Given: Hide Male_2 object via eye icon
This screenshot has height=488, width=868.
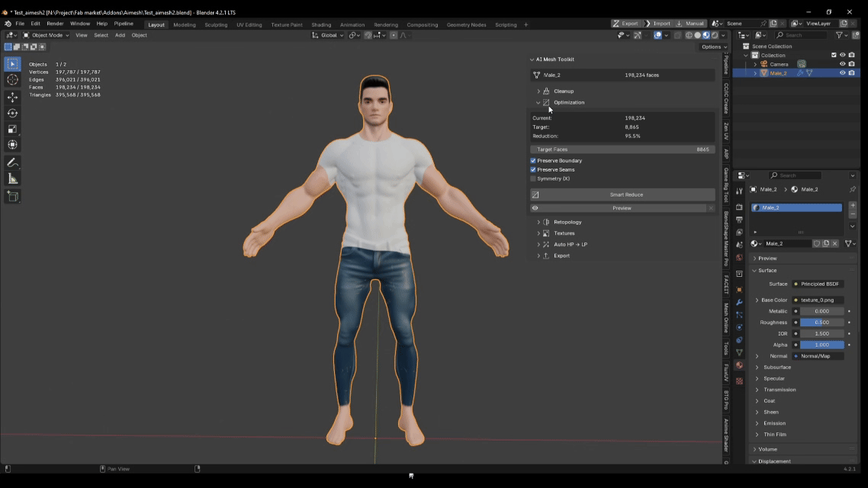Looking at the screenshot, I should (x=843, y=73).
